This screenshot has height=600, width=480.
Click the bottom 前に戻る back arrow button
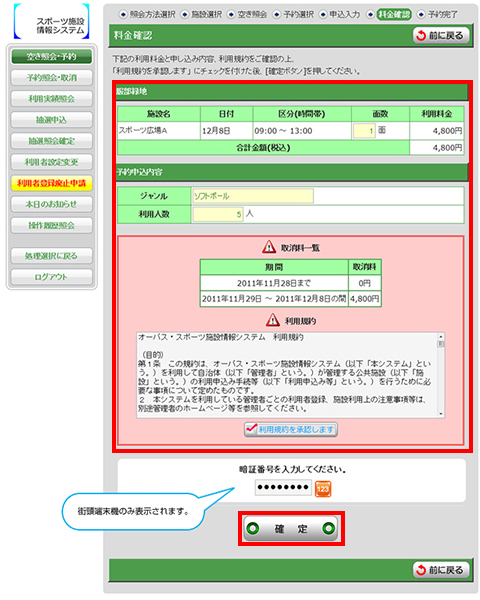click(441, 570)
